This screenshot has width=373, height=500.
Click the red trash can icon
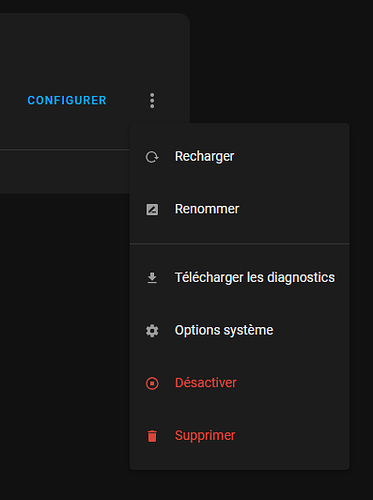point(152,436)
